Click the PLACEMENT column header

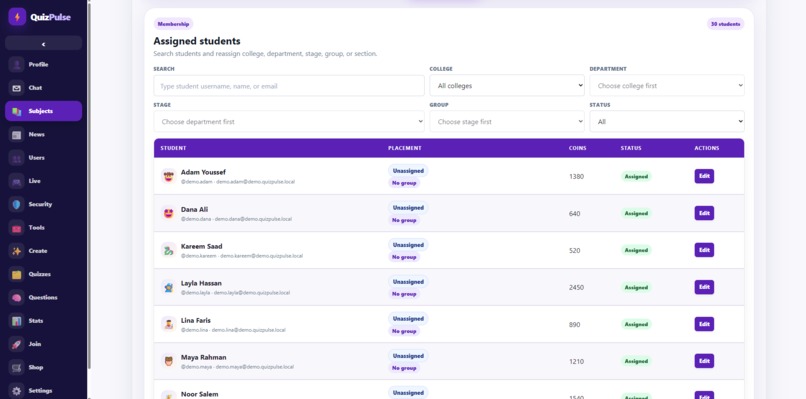coord(405,148)
